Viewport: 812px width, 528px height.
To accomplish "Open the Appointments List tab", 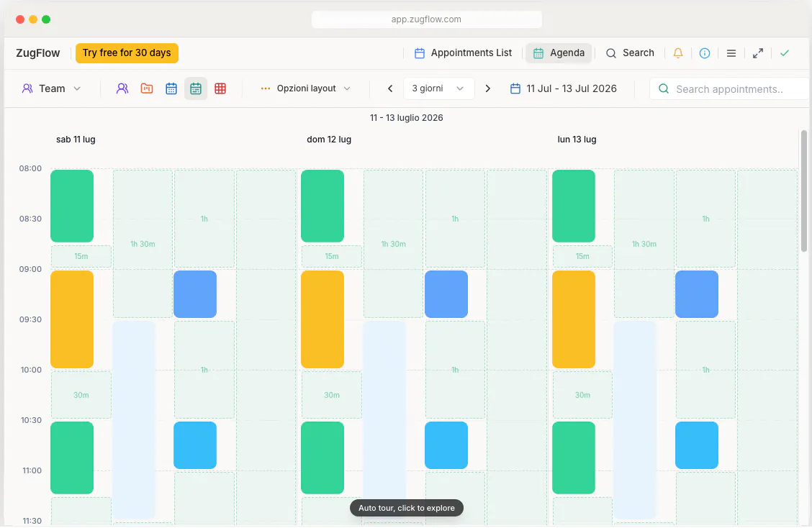I will click(x=463, y=53).
